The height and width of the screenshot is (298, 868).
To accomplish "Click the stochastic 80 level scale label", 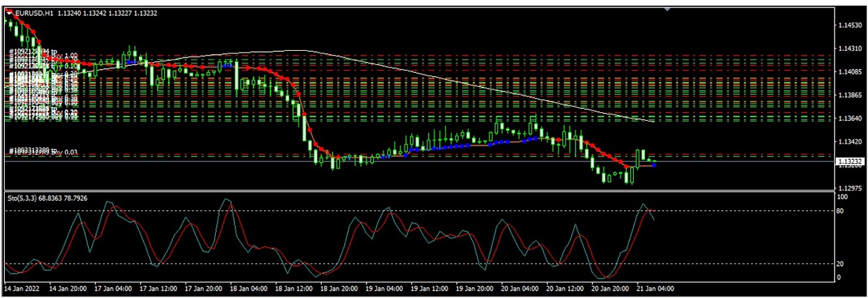I will tap(841, 211).
